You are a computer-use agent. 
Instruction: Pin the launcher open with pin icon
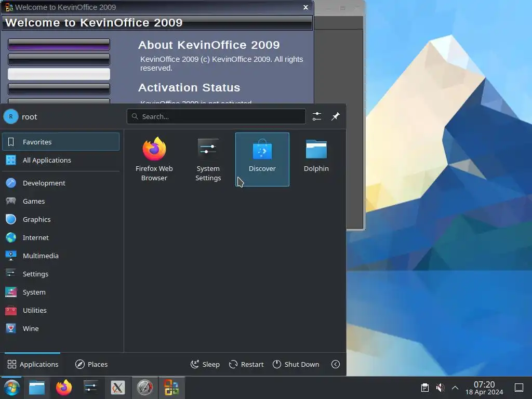click(336, 116)
